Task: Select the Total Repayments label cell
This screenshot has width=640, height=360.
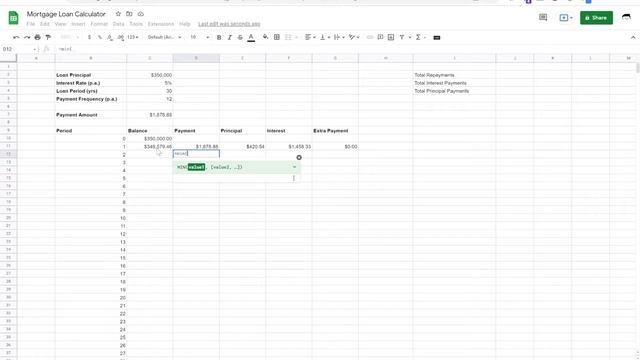Action: click(x=454, y=75)
